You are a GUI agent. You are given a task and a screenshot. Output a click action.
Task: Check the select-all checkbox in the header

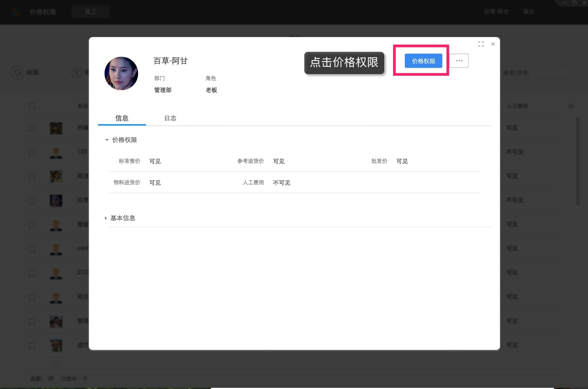coord(32,106)
